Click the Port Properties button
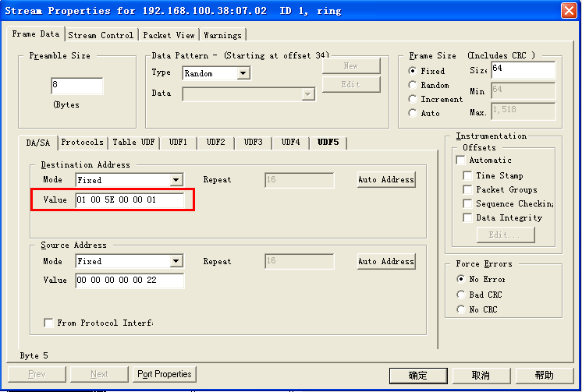Image resolution: width=582 pixels, height=392 pixels. (163, 374)
